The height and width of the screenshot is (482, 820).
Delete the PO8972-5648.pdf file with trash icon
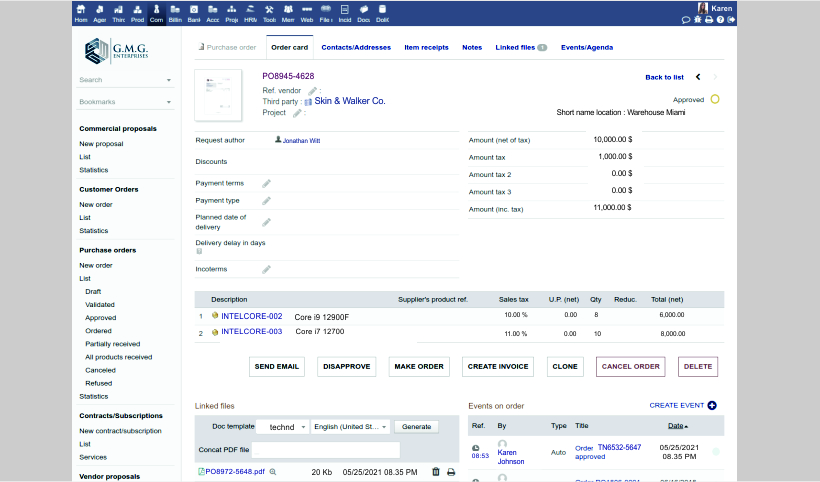(x=435, y=471)
